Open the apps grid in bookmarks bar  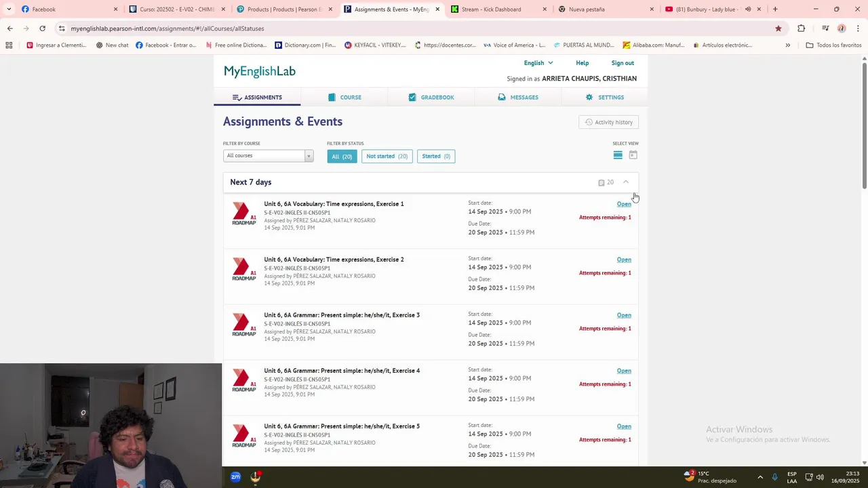[9, 45]
